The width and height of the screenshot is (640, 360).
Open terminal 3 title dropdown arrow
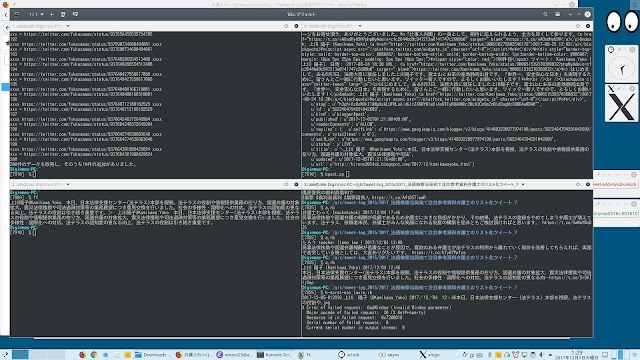523,184
